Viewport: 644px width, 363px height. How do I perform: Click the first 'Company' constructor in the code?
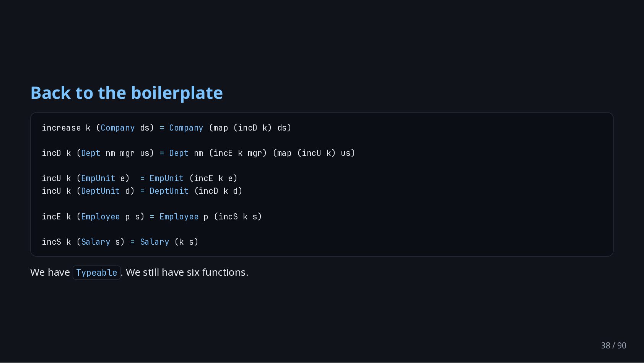118,128
